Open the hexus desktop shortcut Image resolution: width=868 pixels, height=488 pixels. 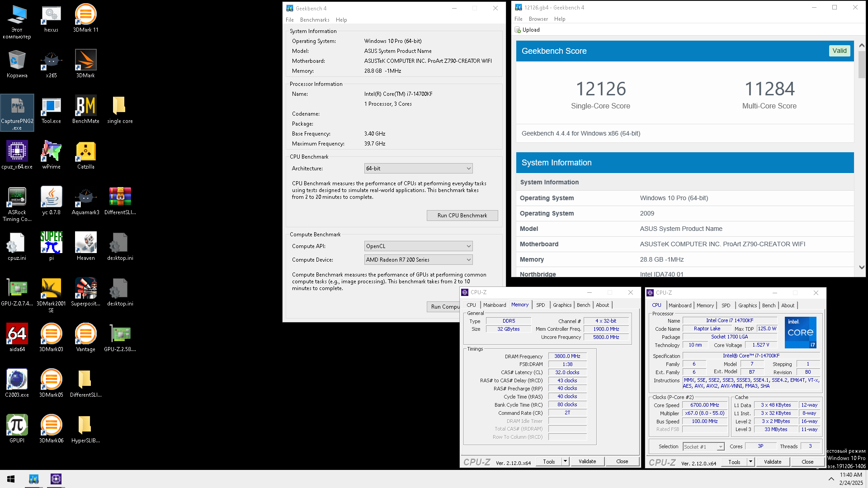coord(51,18)
